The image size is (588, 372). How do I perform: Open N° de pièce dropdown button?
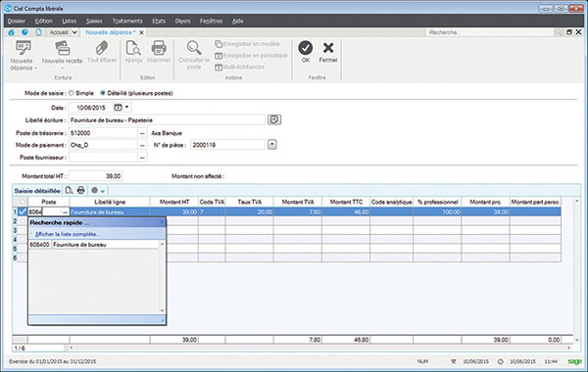pyautogui.click(x=272, y=145)
